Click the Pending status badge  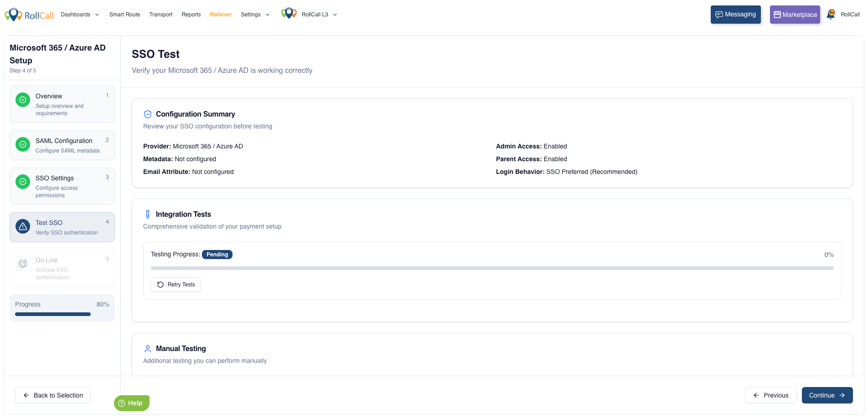click(217, 255)
